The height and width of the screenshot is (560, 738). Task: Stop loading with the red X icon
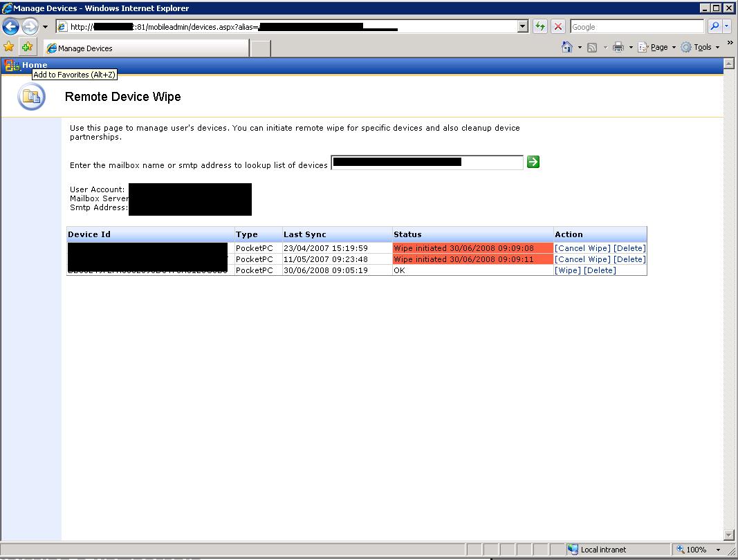coord(557,27)
